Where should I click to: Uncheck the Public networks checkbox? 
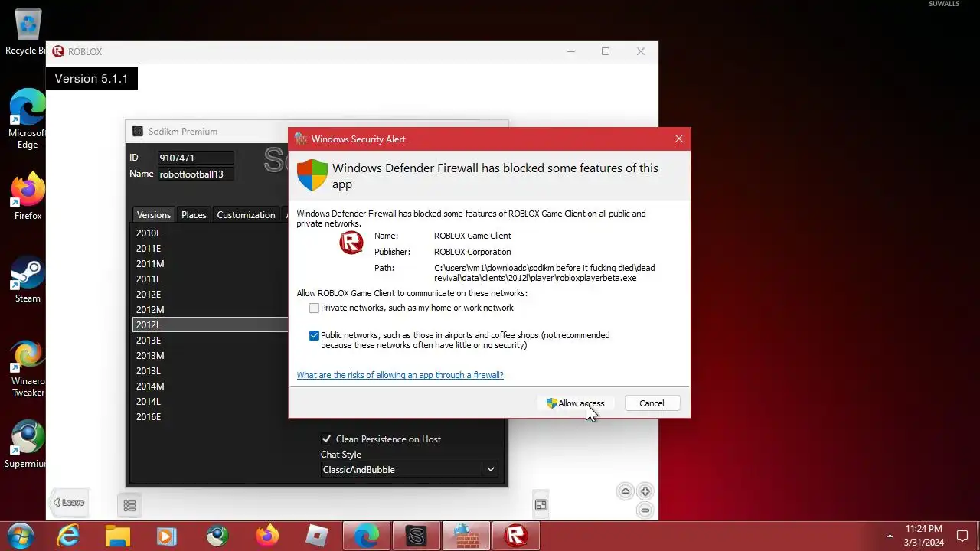(x=314, y=335)
